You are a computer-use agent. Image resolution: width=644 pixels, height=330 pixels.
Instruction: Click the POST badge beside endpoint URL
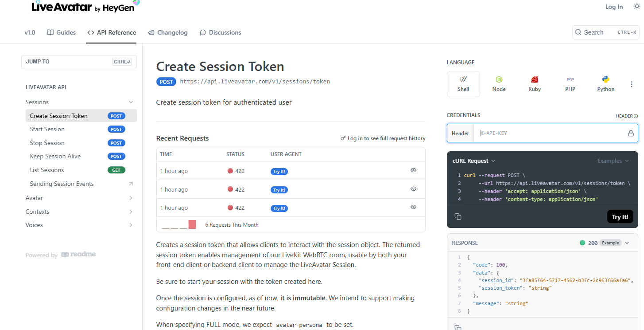click(166, 82)
